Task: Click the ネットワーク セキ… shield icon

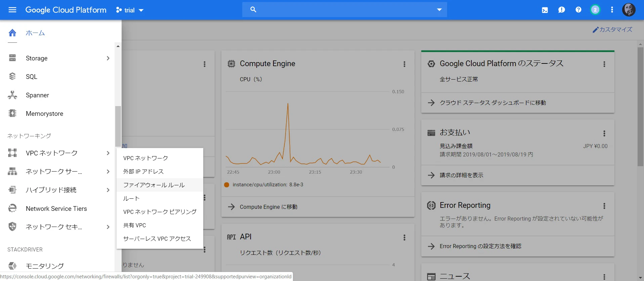Action: tap(12, 227)
